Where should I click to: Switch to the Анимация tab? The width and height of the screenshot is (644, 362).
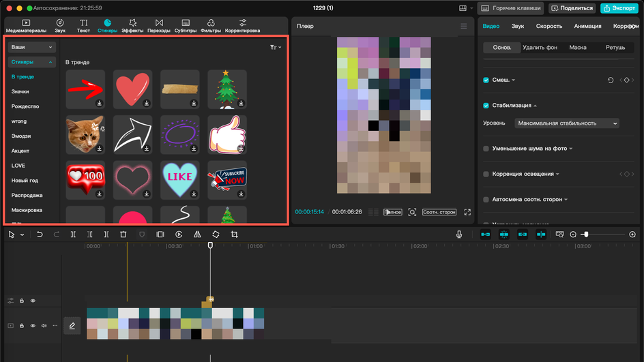click(x=588, y=26)
